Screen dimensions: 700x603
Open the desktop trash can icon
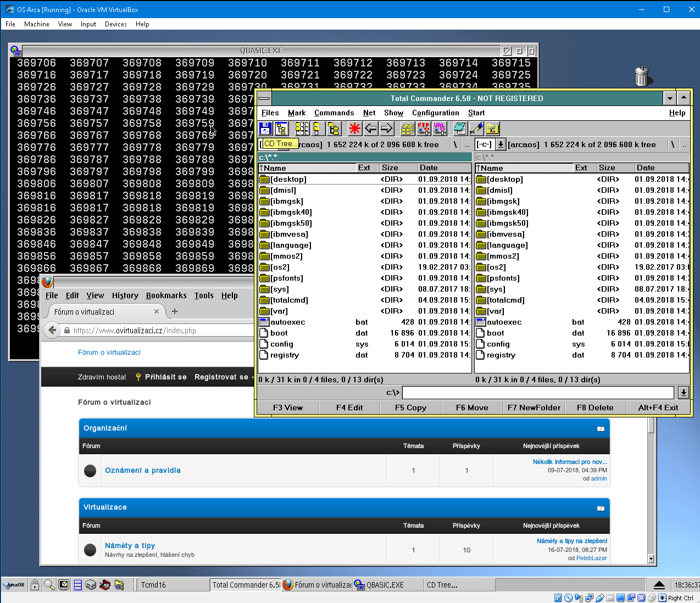641,76
